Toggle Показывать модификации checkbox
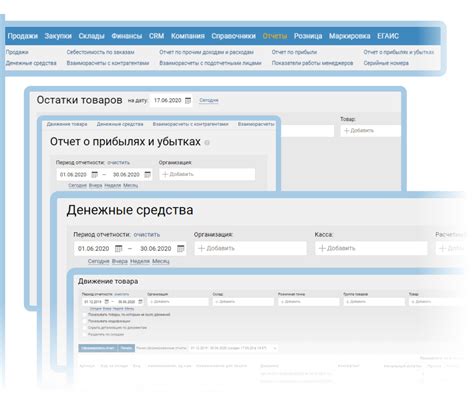 pos(85,321)
